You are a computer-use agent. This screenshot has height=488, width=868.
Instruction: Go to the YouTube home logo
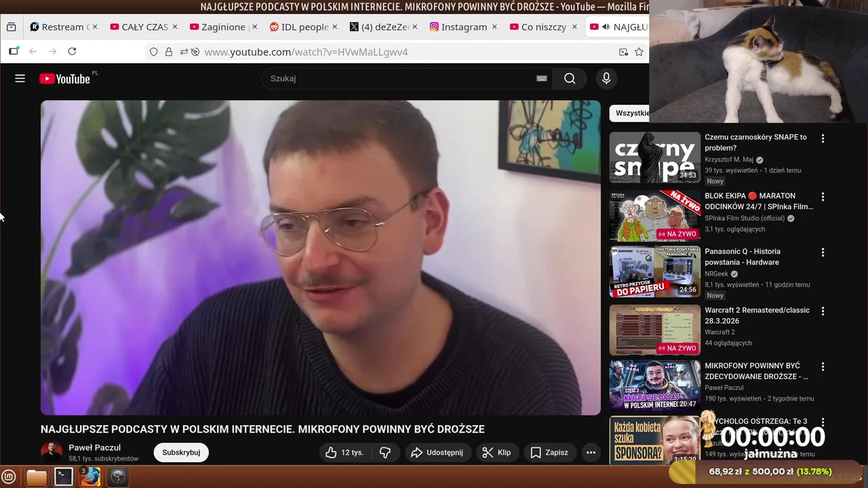[x=64, y=79]
